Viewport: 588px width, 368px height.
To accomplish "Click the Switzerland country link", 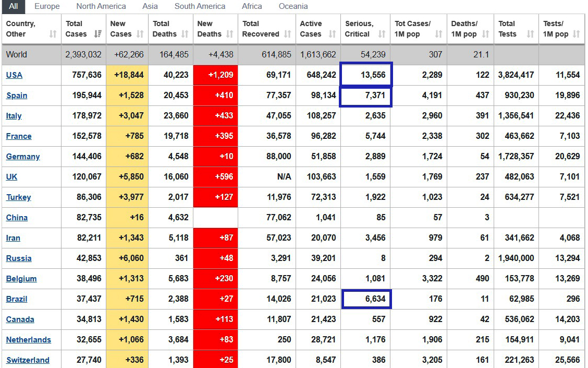I will click(x=28, y=360).
